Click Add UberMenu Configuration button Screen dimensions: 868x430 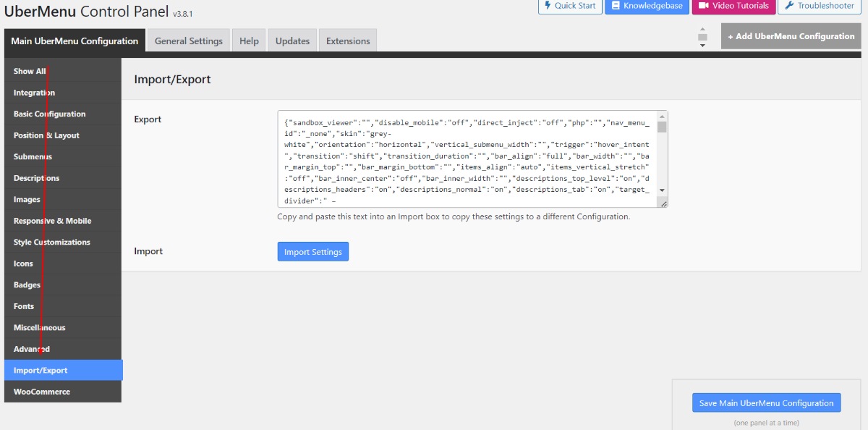pyautogui.click(x=791, y=36)
